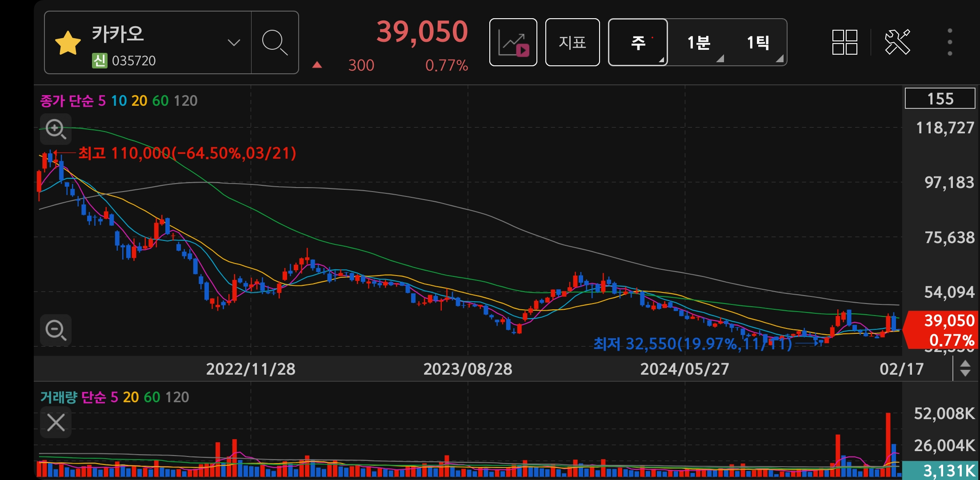Select the 주 weekly period tab

(x=638, y=43)
